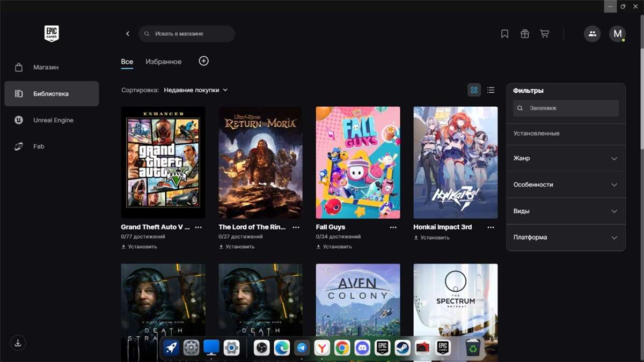Open Telegram from the dock
The image size is (644, 362).
(302, 348)
